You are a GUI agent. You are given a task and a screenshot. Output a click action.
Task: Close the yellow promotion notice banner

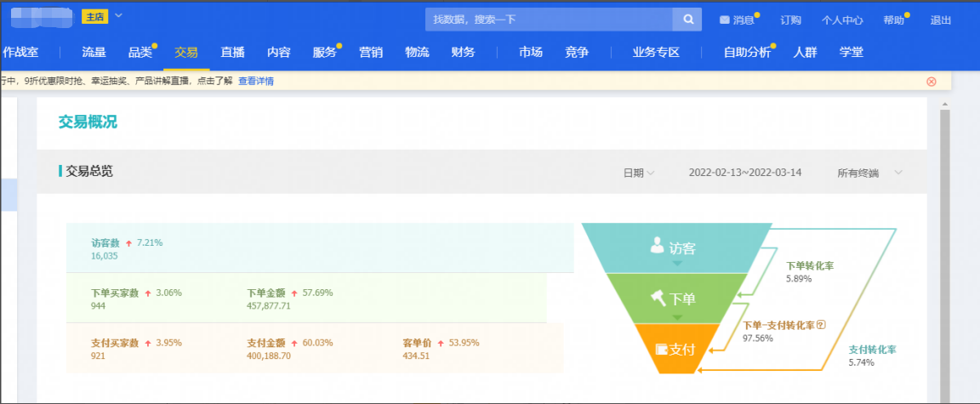pos(931,82)
